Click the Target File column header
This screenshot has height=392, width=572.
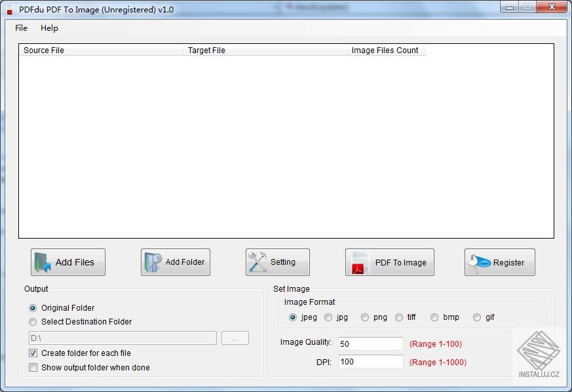(x=265, y=50)
